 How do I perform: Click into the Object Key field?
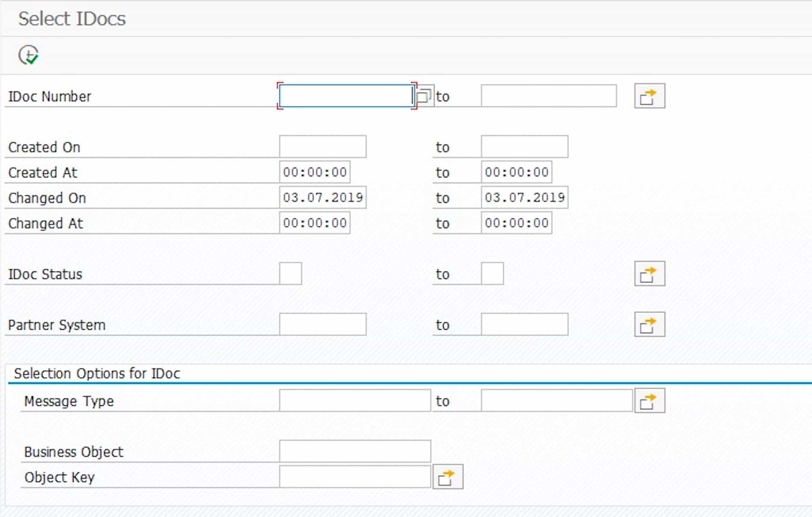(355, 476)
